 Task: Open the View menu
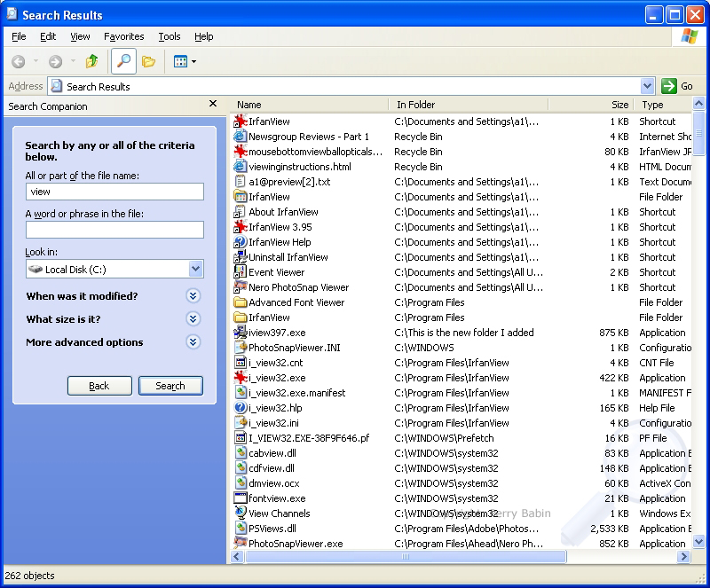(x=80, y=36)
